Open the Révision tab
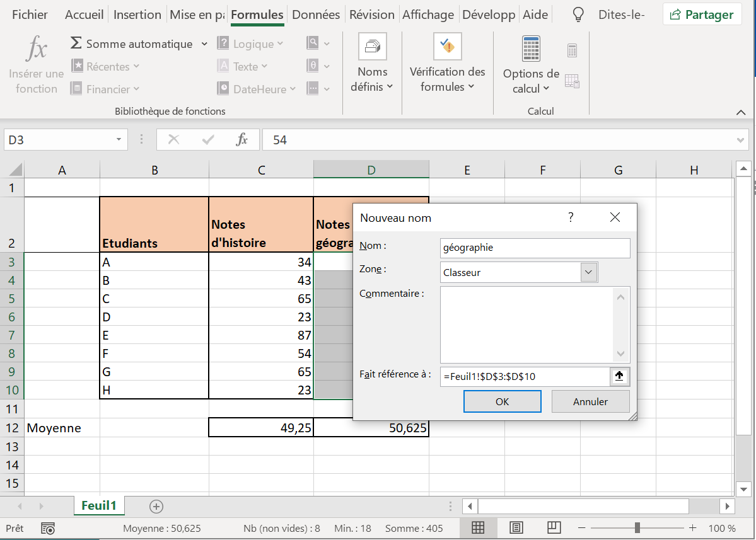The width and height of the screenshot is (756, 540). [372, 15]
